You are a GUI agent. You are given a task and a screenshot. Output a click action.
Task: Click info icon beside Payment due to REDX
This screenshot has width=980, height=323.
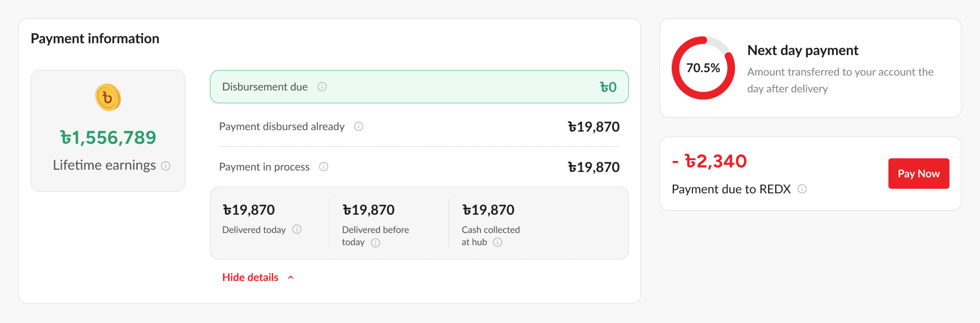802,189
